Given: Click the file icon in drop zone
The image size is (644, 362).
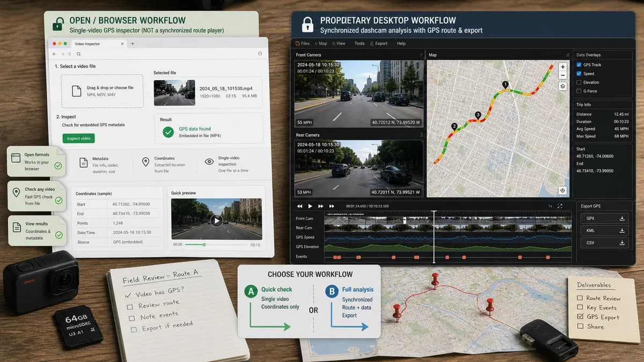Looking at the screenshot, I should 77,91.
